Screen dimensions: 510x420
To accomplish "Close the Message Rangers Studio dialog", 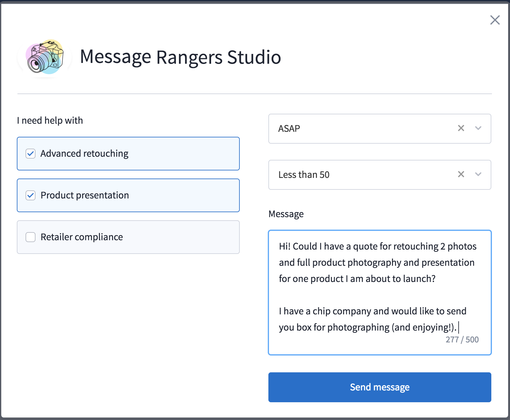I will click(x=495, y=20).
